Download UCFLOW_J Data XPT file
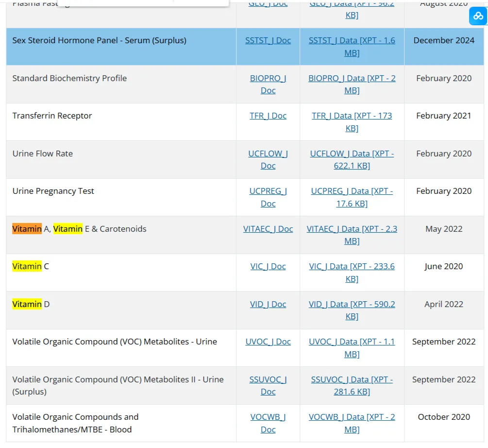The height and width of the screenshot is (448, 488). pos(352,160)
